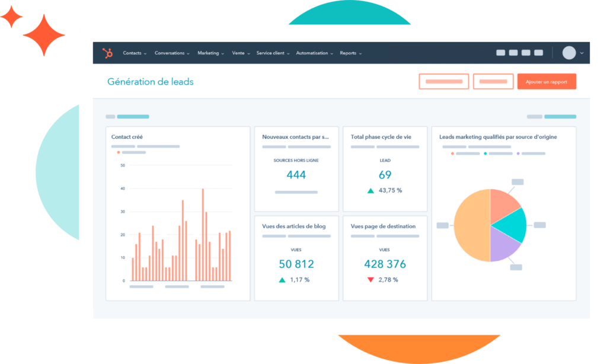Image resolution: width=607 pixels, height=364 pixels.
Task: Expand the chevron next to Vente
Action: (x=248, y=54)
